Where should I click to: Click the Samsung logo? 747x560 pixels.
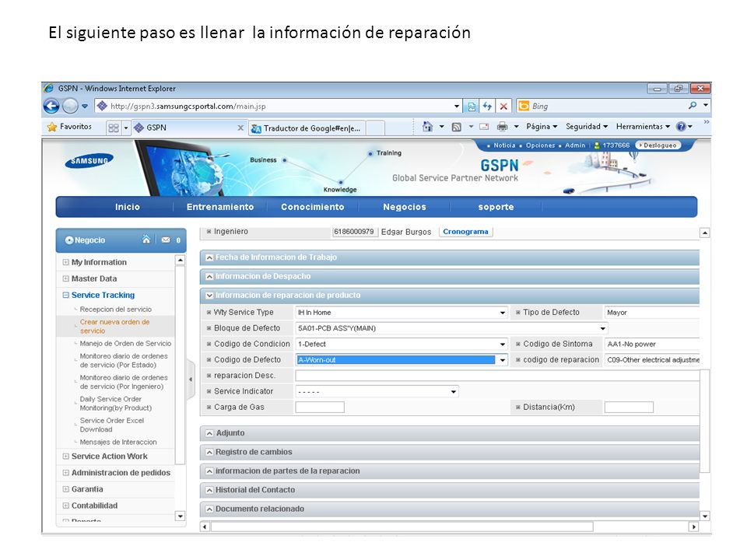(89, 160)
